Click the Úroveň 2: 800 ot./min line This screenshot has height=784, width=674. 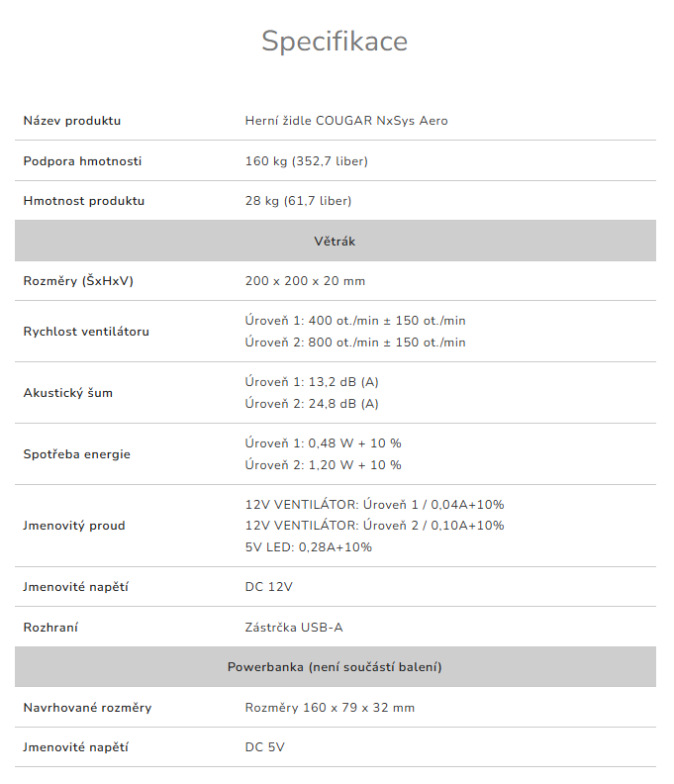tap(355, 343)
